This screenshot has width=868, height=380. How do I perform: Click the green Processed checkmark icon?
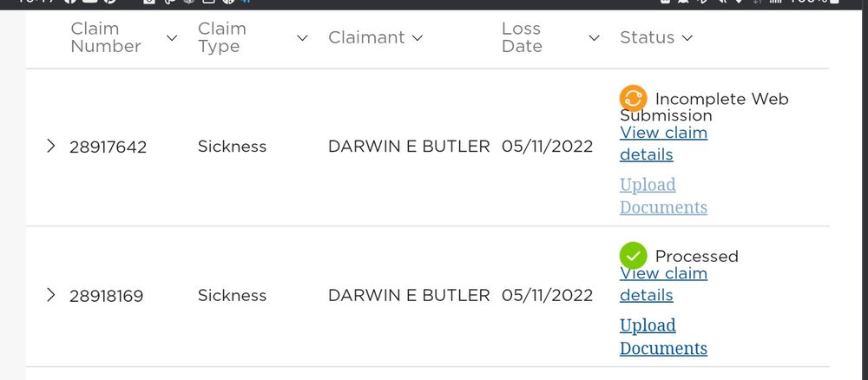coord(633,256)
